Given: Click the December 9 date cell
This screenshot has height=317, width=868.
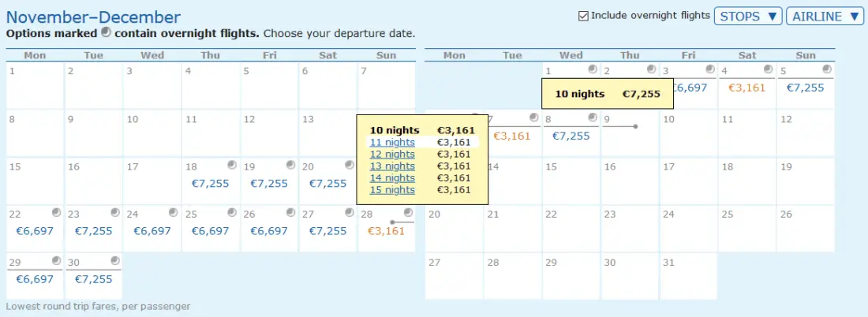Looking at the screenshot, I should click(x=630, y=132).
